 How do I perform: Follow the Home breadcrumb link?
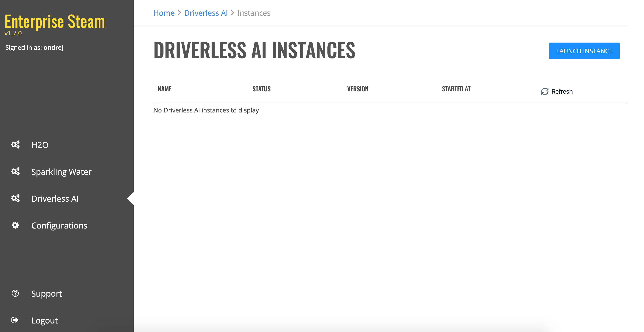pyautogui.click(x=164, y=13)
